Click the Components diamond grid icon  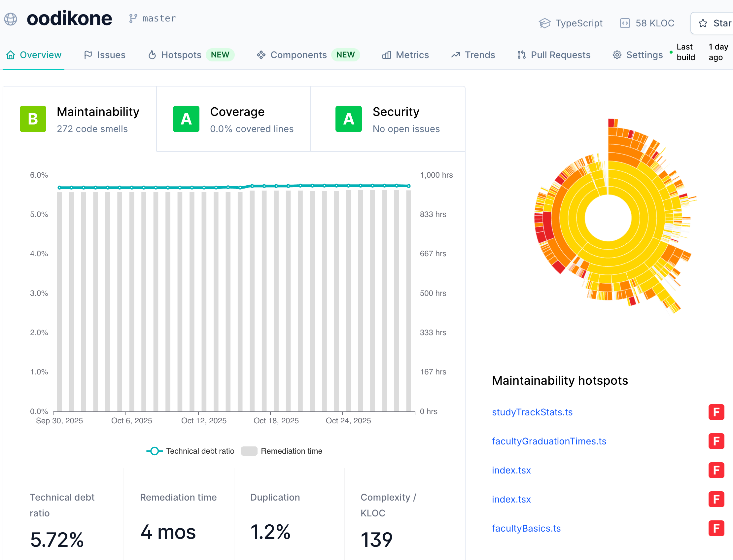tap(261, 55)
